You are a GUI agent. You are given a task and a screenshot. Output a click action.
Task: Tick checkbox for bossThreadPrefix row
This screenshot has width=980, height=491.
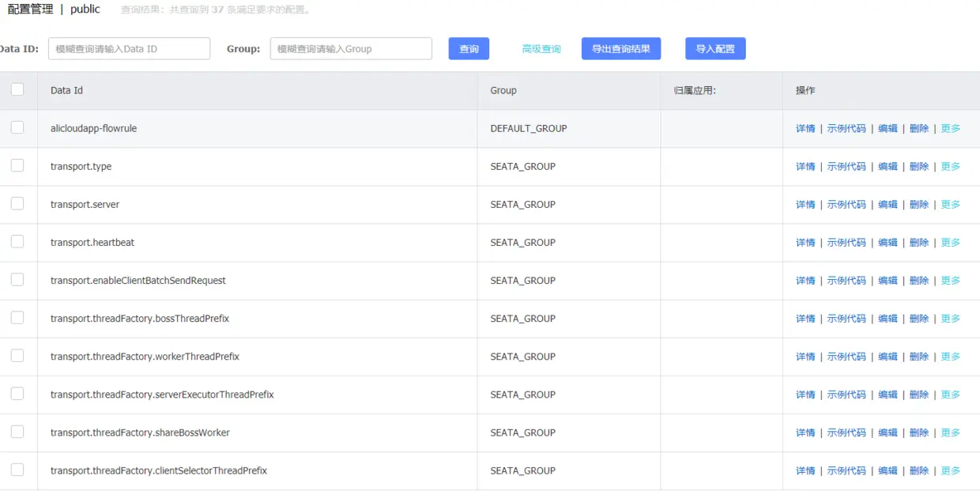tap(17, 317)
